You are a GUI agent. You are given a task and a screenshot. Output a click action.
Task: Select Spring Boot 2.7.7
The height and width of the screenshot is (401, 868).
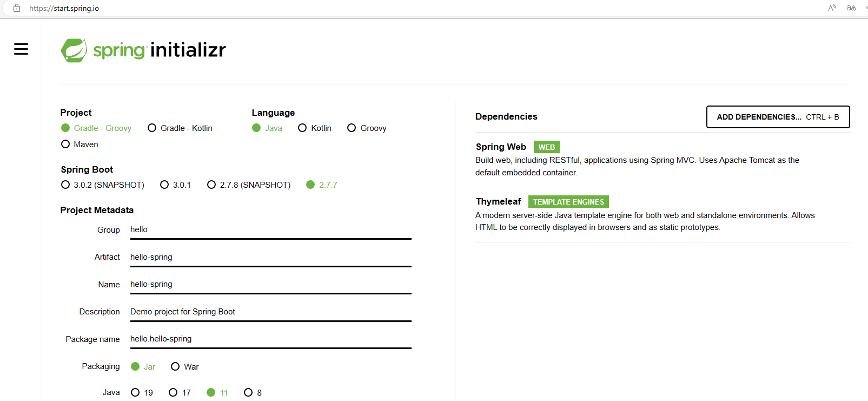(322, 185)
